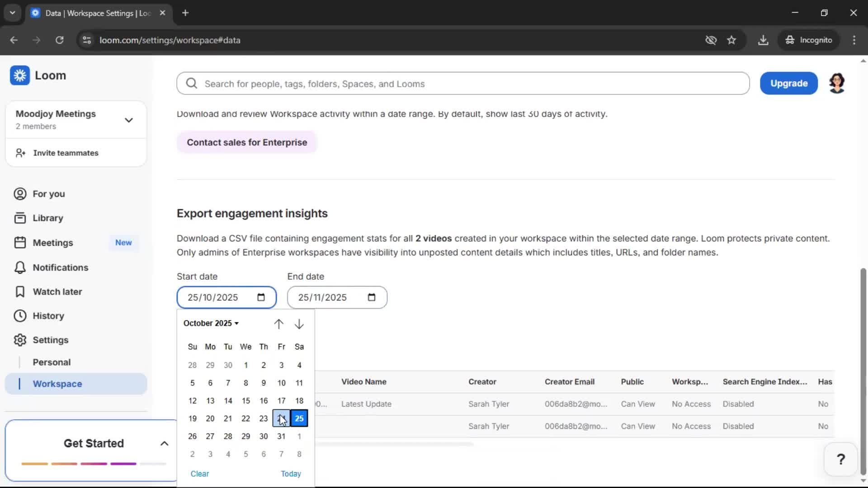Click Contact sales for Enterprise

click(247, 142)
